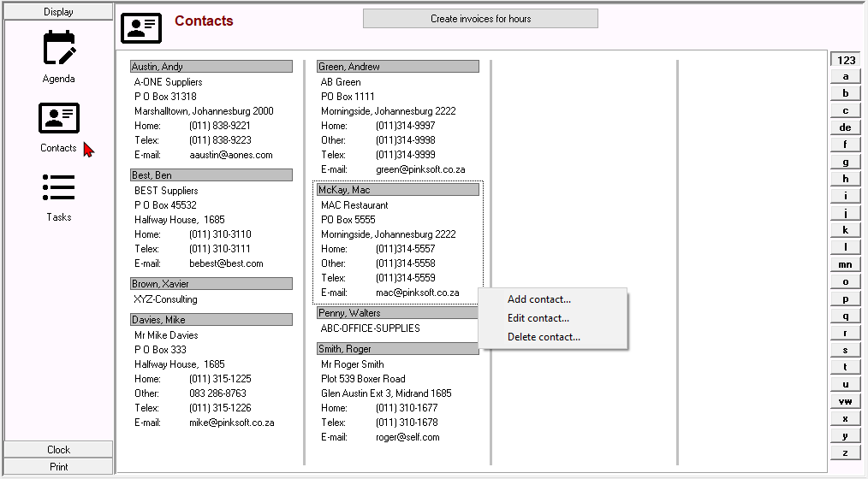Jump to the vw index tab
Viewport: 868px width, 479px height.
845,401
